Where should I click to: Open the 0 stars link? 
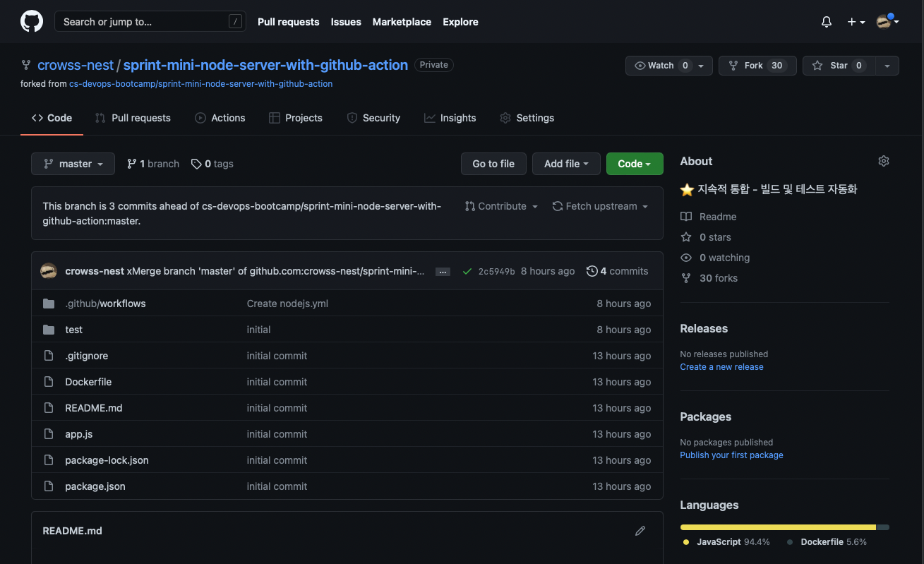(706, 237)
